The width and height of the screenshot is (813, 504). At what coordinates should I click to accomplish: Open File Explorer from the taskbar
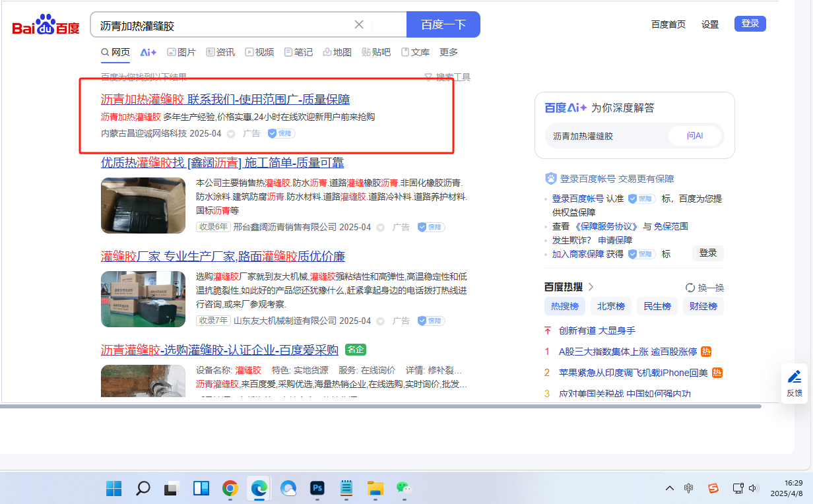coord(375,488)
